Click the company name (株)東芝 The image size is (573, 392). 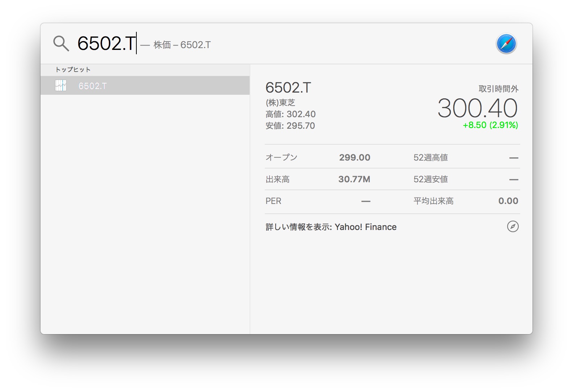tap(280, 103)
